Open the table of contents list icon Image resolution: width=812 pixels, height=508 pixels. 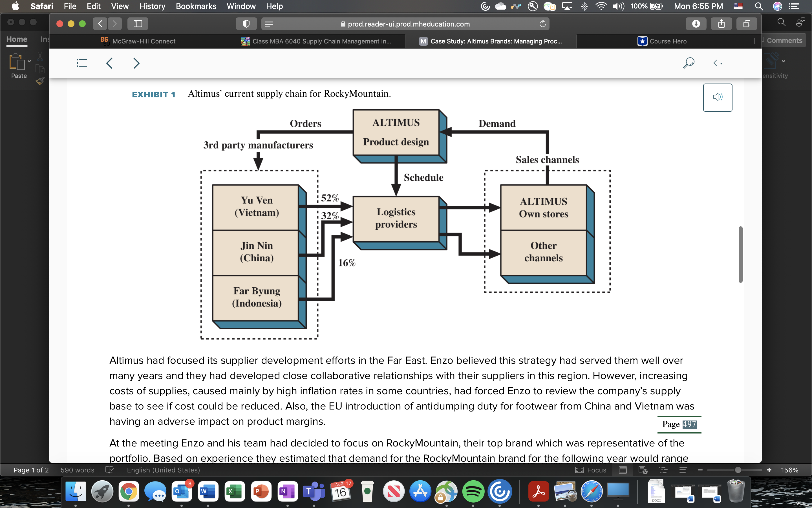click(81, 63)
